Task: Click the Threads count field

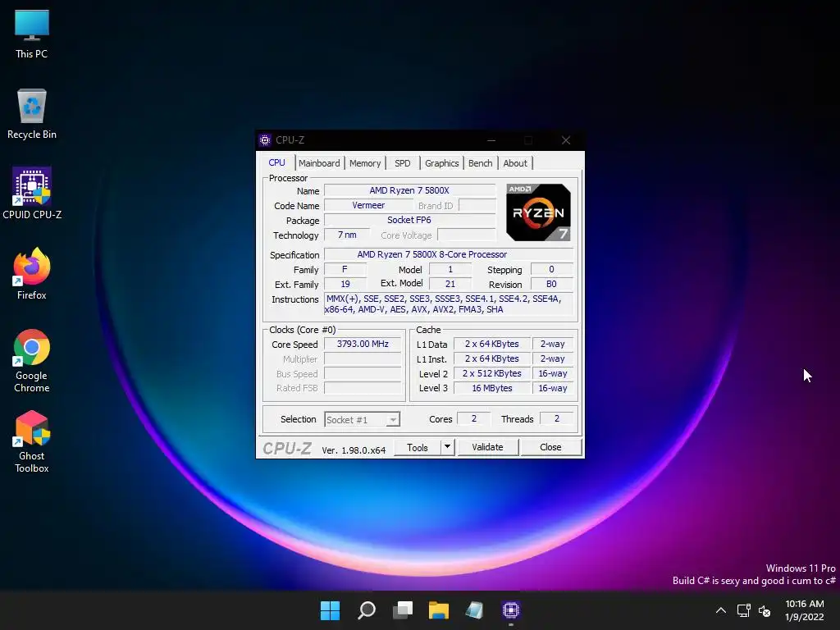Action: click(x=557, y=419)
